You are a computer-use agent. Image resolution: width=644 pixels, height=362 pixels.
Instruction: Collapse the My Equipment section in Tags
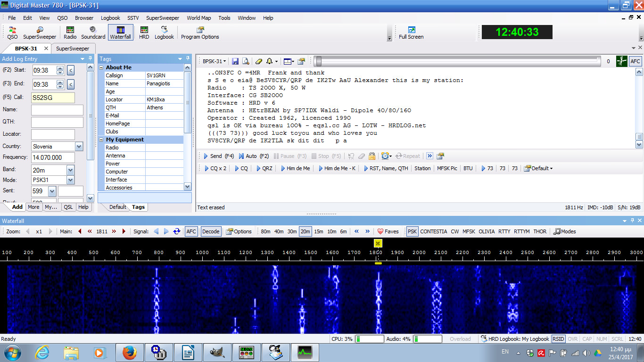(101, 139)
